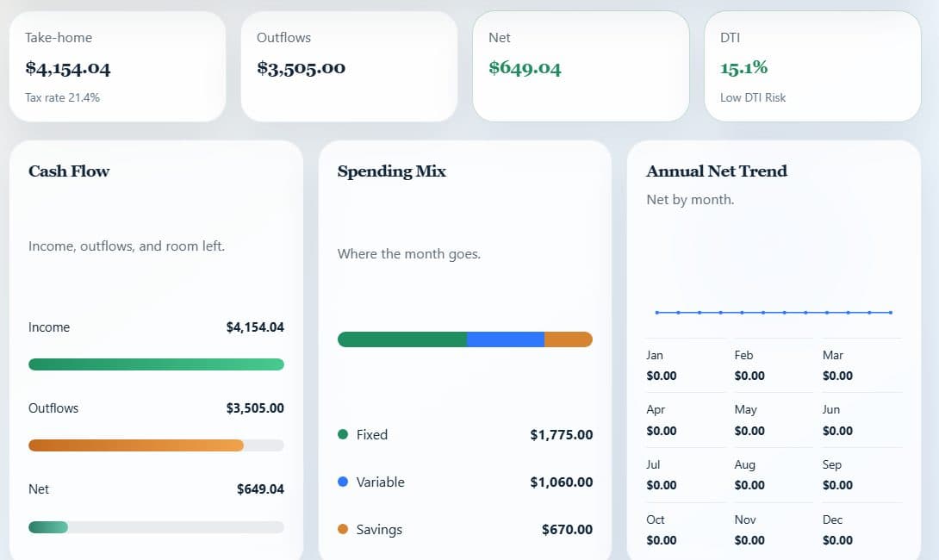Click the orange Savings segment of spending bar
The height and width of the screenshot is (560, 939).
pyautogui.click(x=569, y=339)
